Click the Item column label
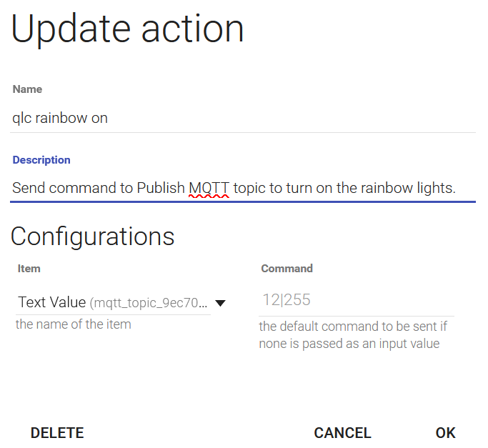This screenshot has height=448, width=488. pos(28,269)
